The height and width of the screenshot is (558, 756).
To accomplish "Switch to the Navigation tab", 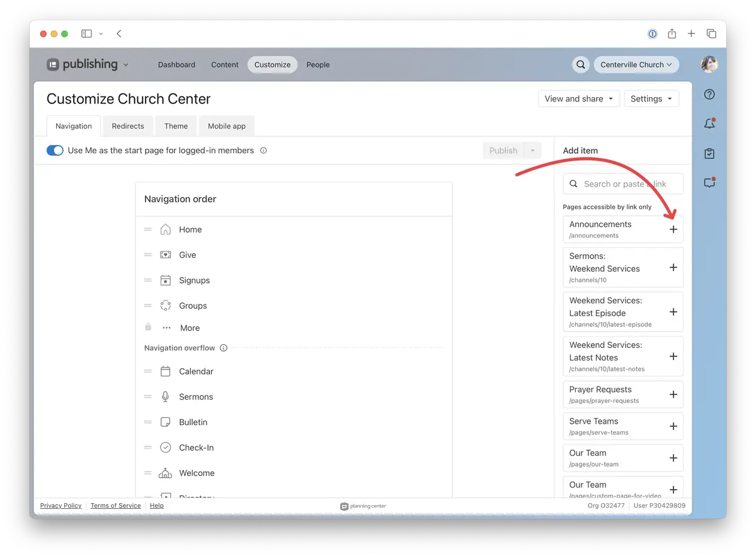I will point(74,126).
